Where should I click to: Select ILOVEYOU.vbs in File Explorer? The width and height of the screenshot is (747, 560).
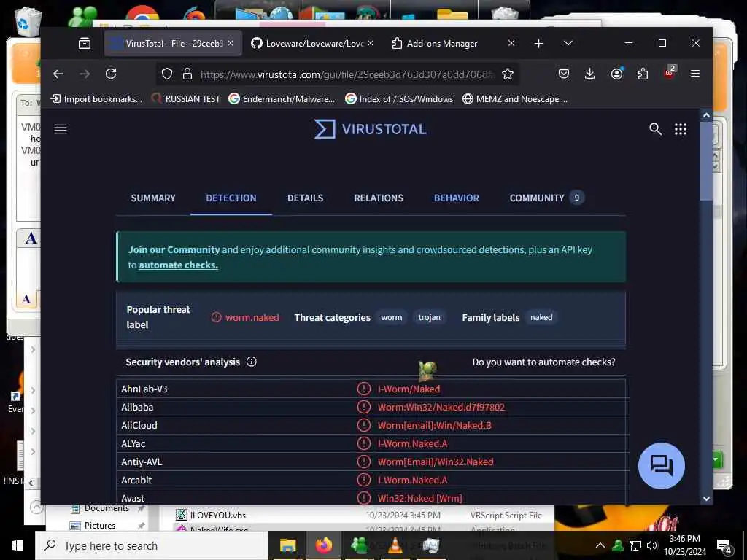pyautogui.click(x=217, y=516)
